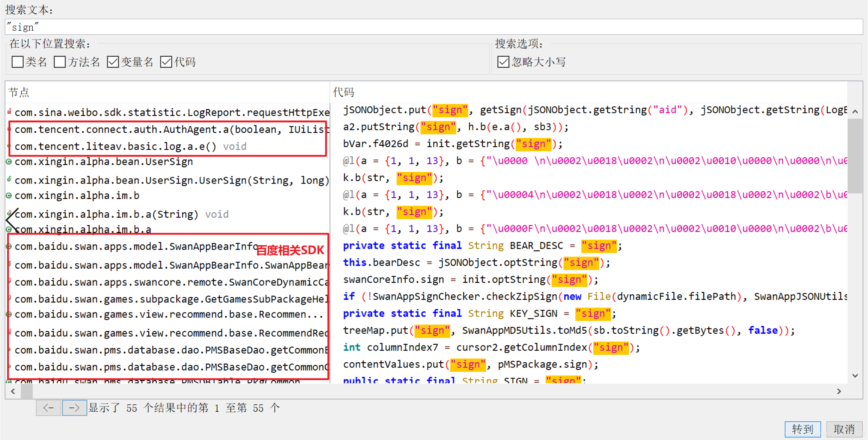Screen dimensions: 868x440
Task: Click the 代码 column header
Action: pos(588,92)
